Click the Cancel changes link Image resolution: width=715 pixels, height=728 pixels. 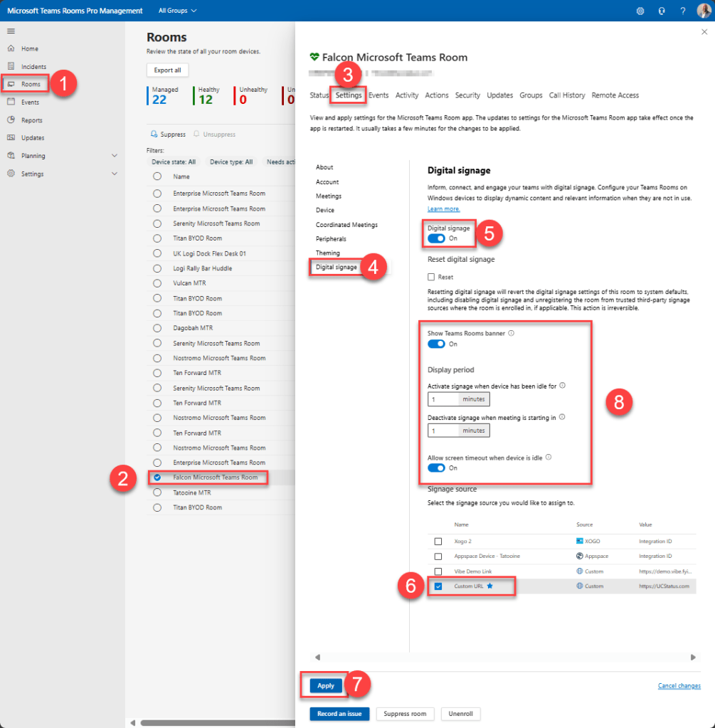click(679, 686)
